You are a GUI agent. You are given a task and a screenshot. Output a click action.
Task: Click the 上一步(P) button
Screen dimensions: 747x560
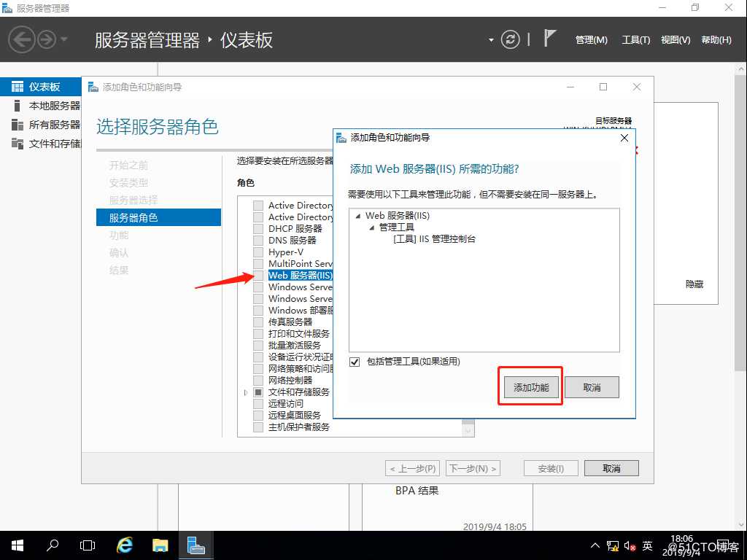(413, 469)
